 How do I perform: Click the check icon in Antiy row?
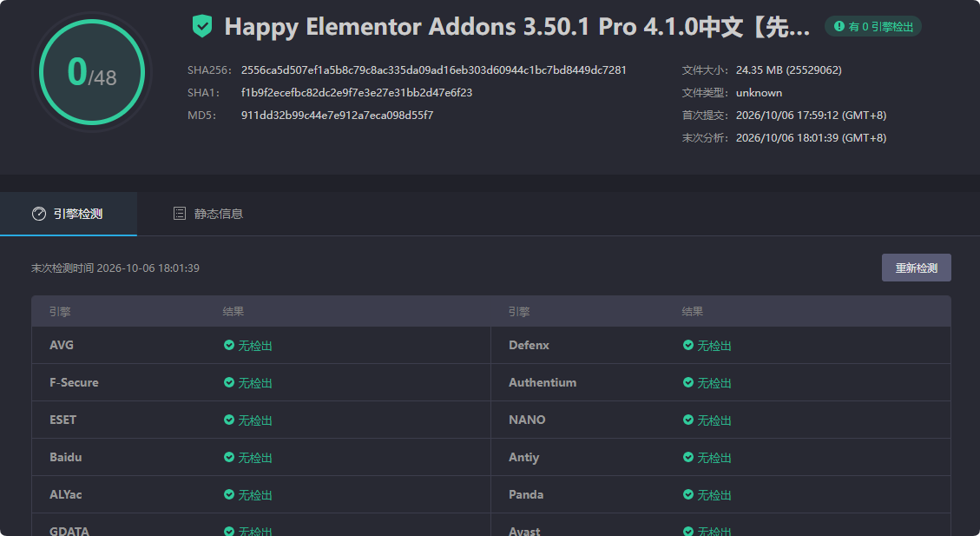tap(688, 457)
